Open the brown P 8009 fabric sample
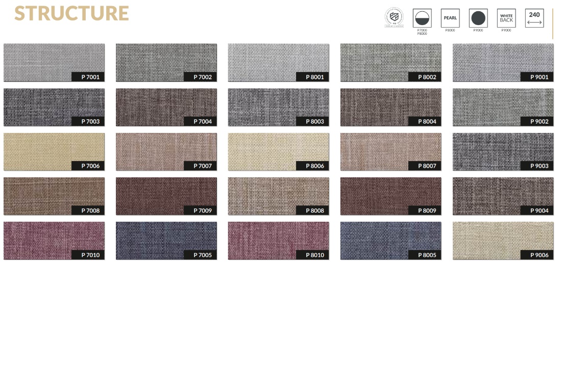Screen dimensions: 588x368 (391, 196)
